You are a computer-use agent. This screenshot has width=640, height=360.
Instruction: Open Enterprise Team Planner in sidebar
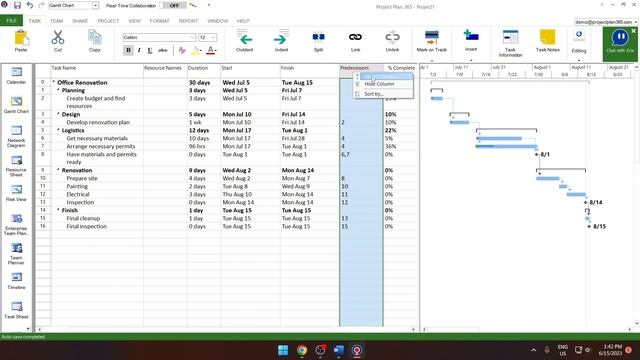tap(16, 224)
